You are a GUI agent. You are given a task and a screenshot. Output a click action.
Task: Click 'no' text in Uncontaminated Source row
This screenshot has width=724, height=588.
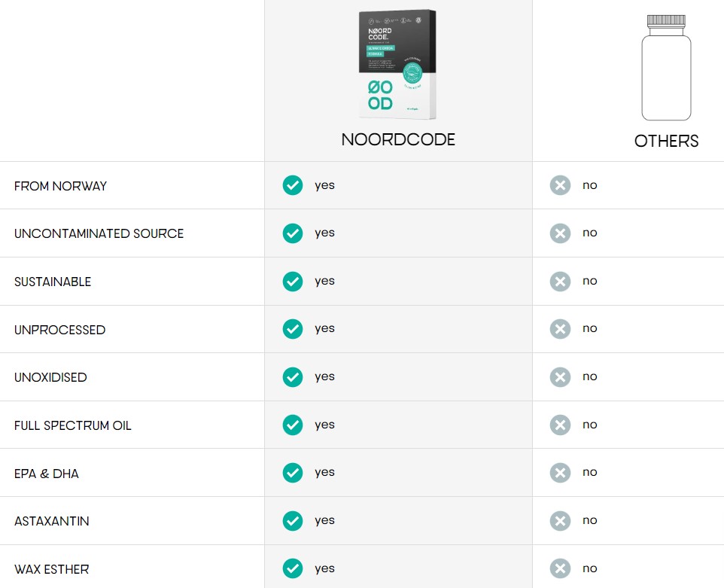(589, 233)
